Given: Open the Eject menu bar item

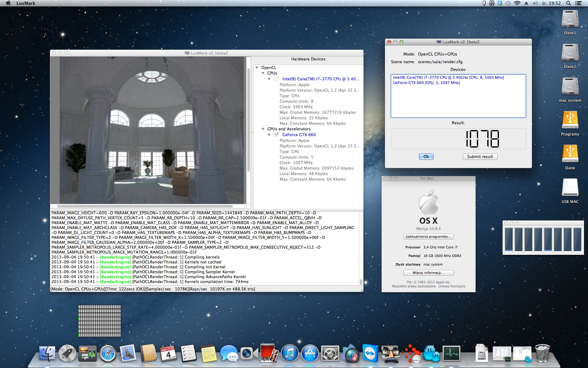Looking at the screenshot, I should pos(526,3).
